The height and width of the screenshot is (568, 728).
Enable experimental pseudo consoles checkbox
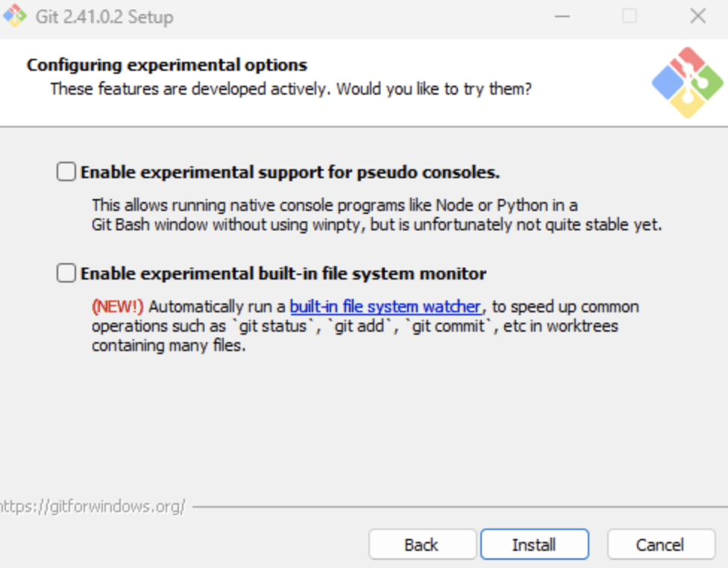click(66, 171)
